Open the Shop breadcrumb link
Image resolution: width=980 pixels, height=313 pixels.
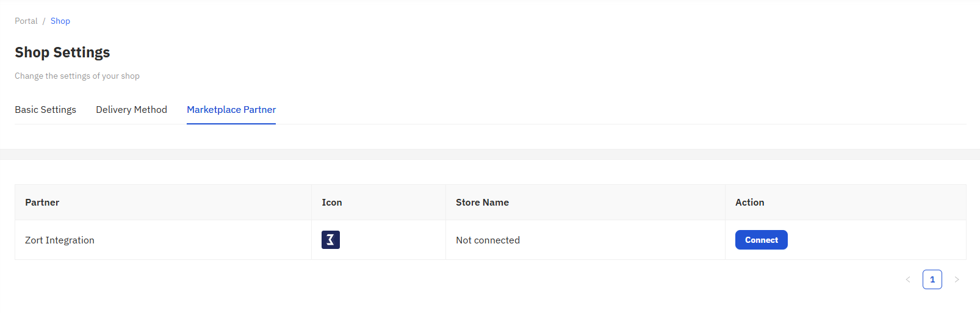[60, 21]
